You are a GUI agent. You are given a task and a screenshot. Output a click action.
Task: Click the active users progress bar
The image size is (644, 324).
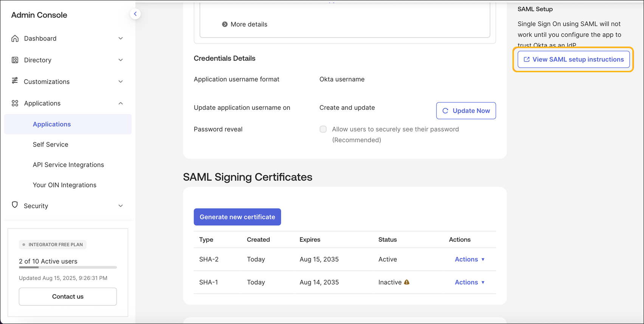pos(68,267)
